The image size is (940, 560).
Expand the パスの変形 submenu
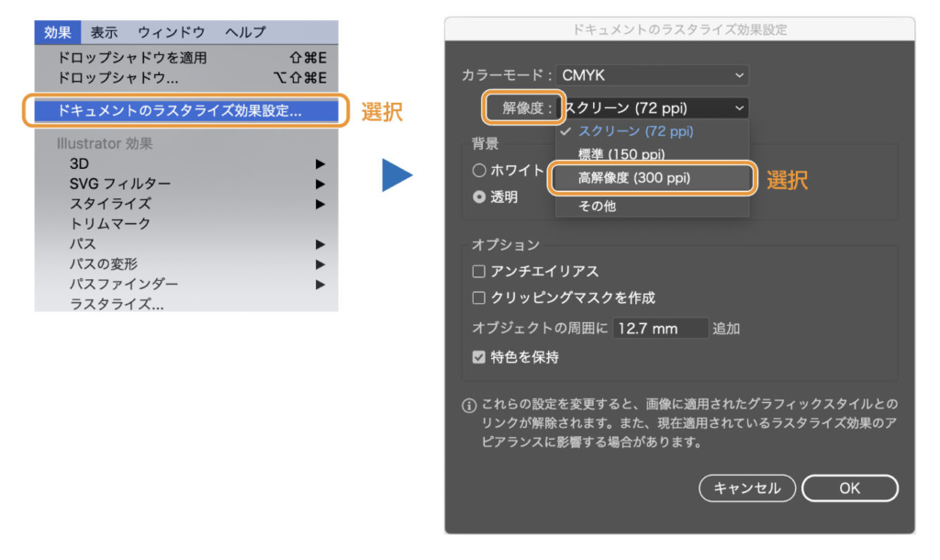coord(186,263)
